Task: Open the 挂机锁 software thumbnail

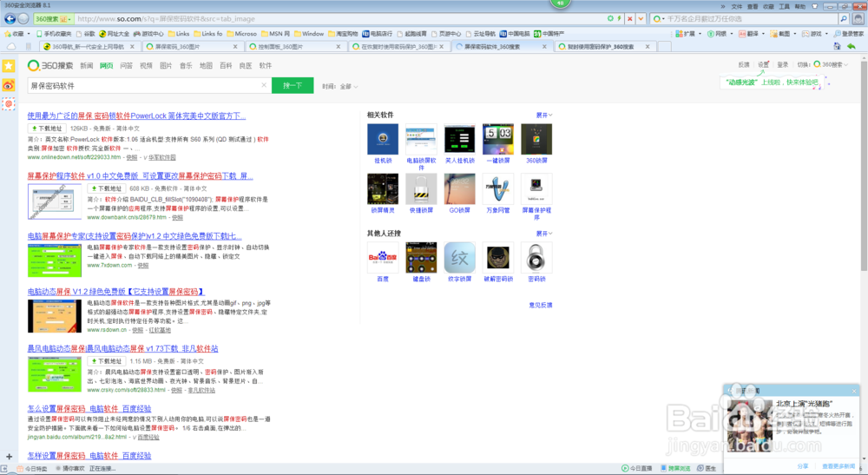Action: [383, 139]
